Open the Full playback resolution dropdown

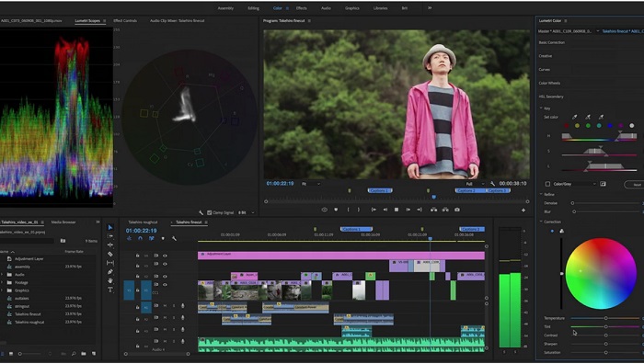point(475,184)
